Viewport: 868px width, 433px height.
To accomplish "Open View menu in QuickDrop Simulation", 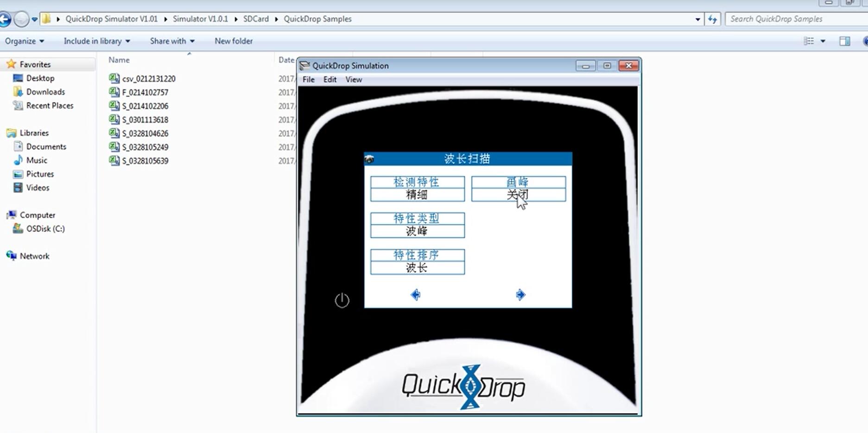I will coord(354,79).
